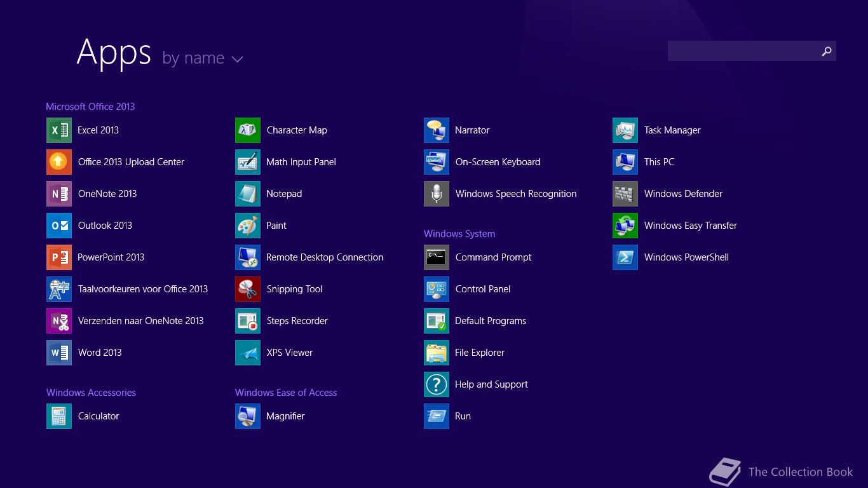This screenshot has width=868, height=488.
Task: Click the 'Word 2013' label text
Action: (x=100, y=353)
